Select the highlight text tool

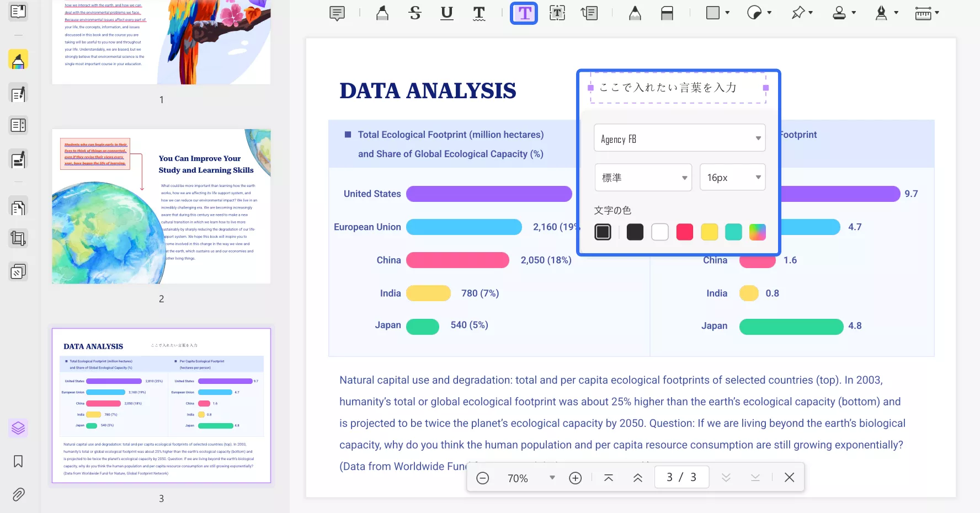382,13
